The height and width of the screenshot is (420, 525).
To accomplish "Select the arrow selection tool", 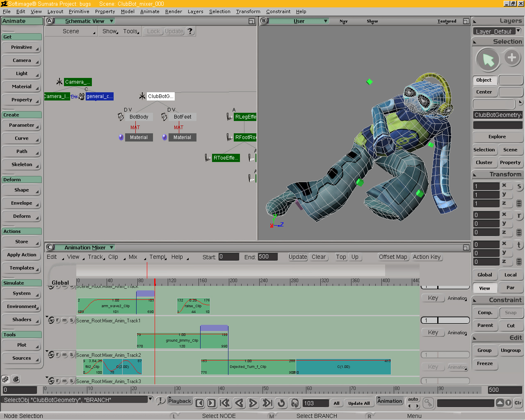I will coord(488,59).
